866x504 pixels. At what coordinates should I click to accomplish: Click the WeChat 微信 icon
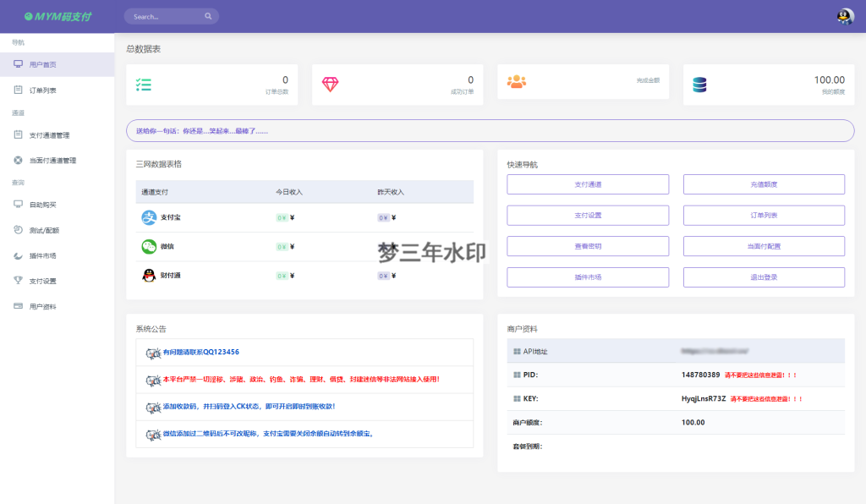(x=149, y=246)
